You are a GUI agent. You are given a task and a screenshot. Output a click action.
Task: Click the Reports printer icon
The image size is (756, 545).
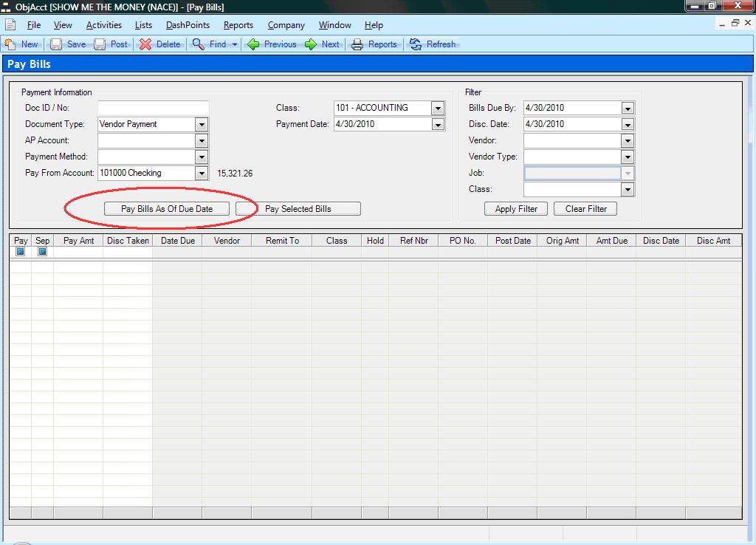(357, 44)
